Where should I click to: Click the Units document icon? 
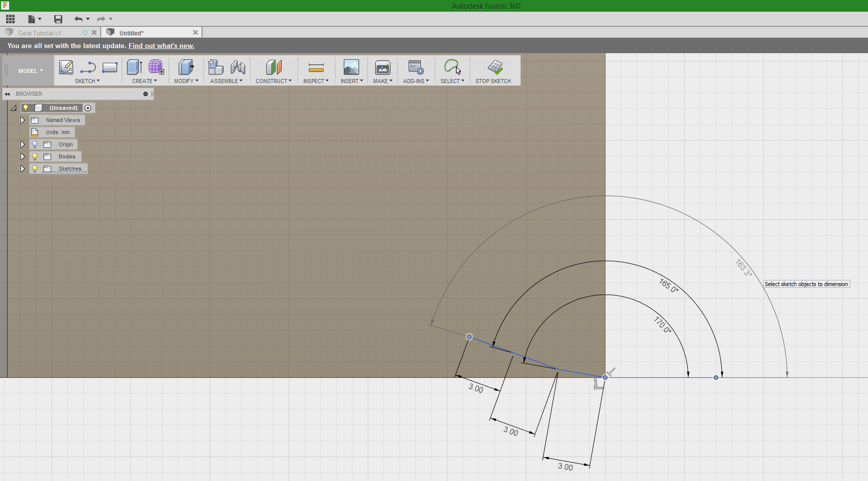35,132
